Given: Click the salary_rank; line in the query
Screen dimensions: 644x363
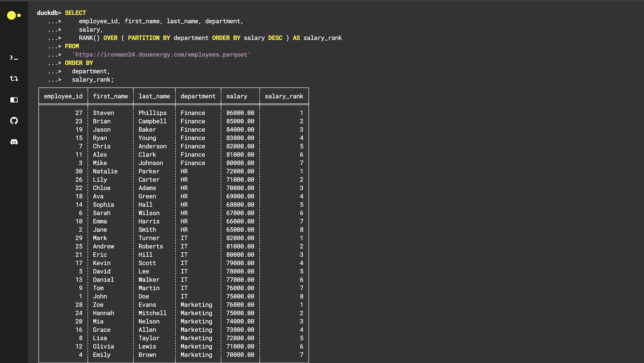Looking at the screenshot, I should click(x=93, y=80).
